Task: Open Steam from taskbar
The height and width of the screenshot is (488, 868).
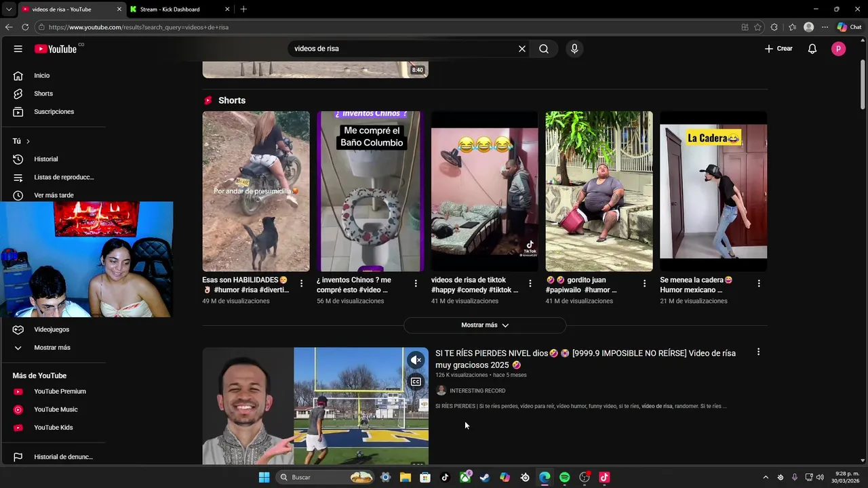Action: [485, 477]
